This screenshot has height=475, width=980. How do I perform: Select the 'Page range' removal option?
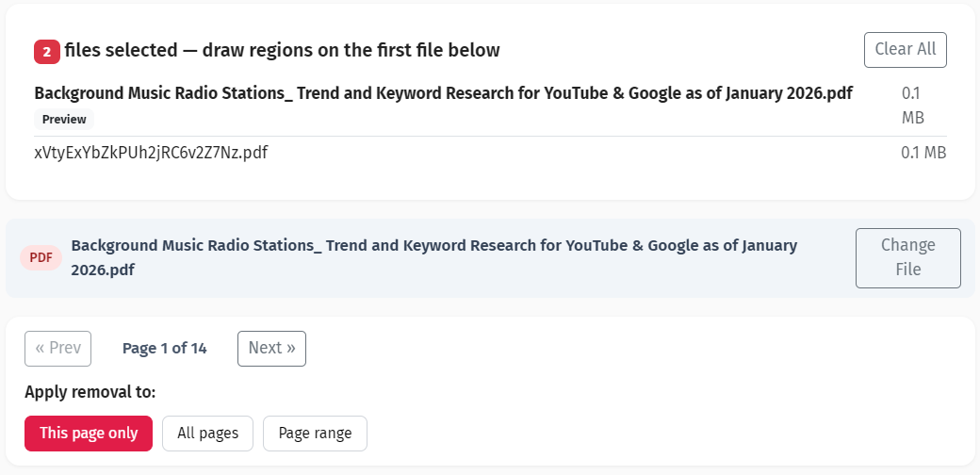315,434
